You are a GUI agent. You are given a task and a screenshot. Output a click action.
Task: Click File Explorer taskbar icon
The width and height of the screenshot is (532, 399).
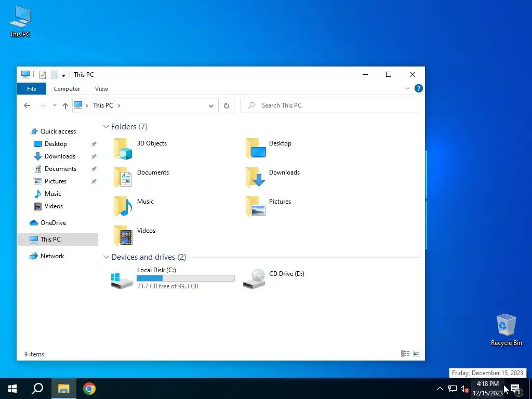[63, 389]
